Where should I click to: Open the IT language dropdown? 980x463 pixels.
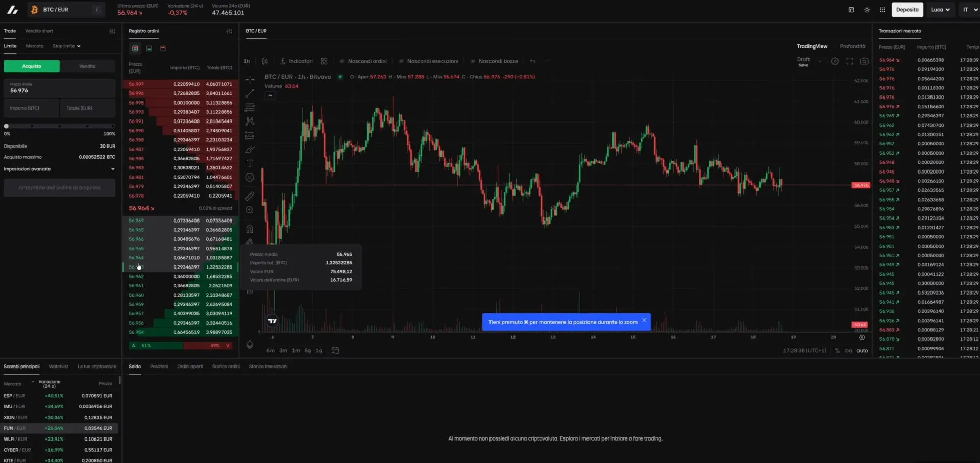970,10
